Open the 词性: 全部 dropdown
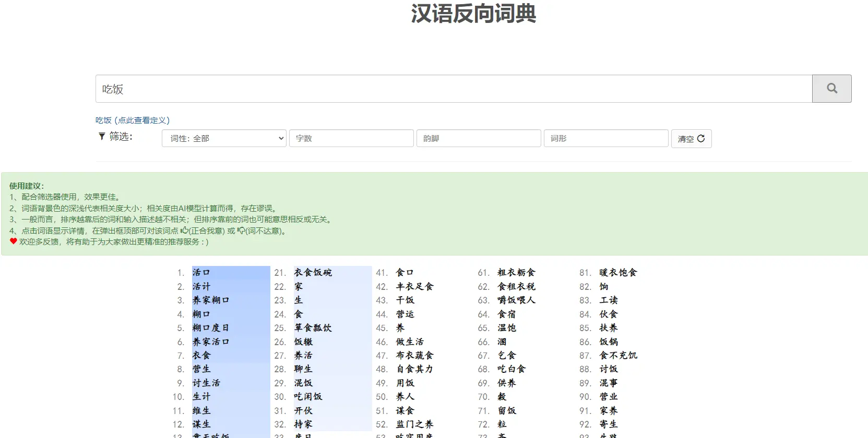 (x=224, y=138)
